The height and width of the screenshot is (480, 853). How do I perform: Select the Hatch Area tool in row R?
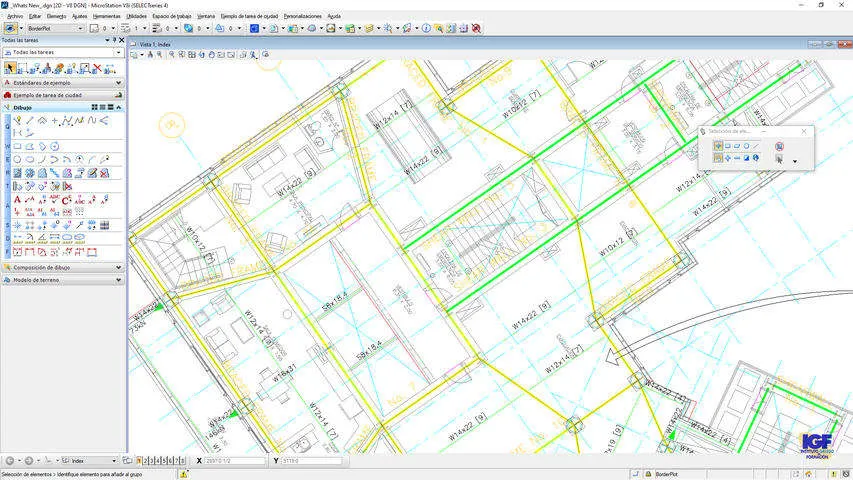point(18,173)
